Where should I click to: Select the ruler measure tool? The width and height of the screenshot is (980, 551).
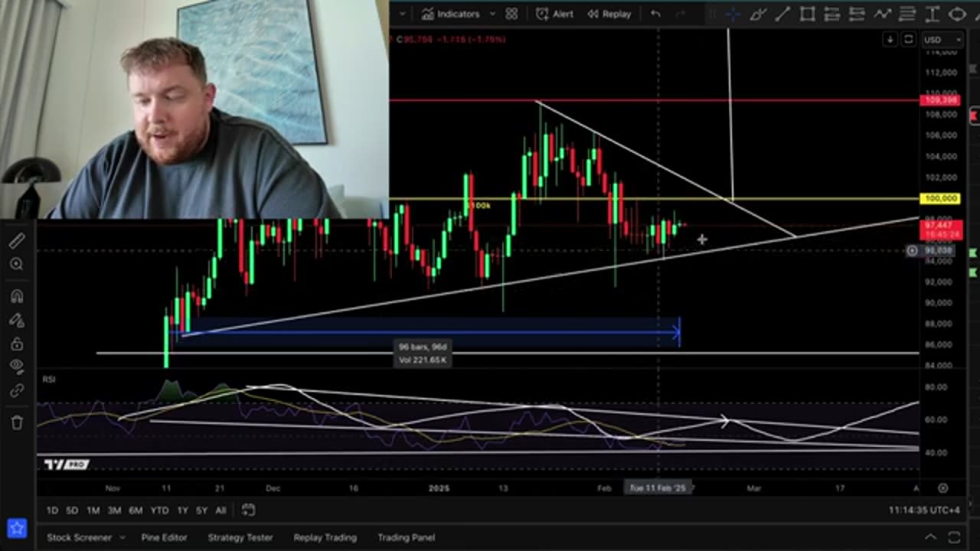pos(17,241)
